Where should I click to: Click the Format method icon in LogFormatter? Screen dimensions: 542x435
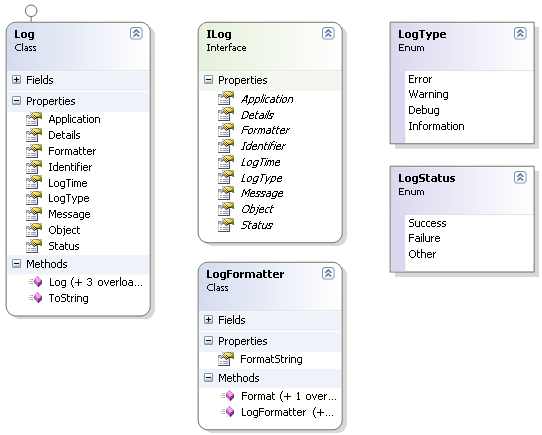click(x=227, y=396)
